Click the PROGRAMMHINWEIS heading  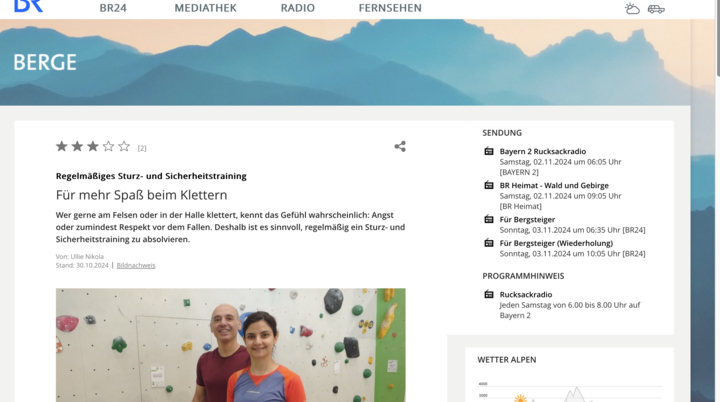click(523, 276)
